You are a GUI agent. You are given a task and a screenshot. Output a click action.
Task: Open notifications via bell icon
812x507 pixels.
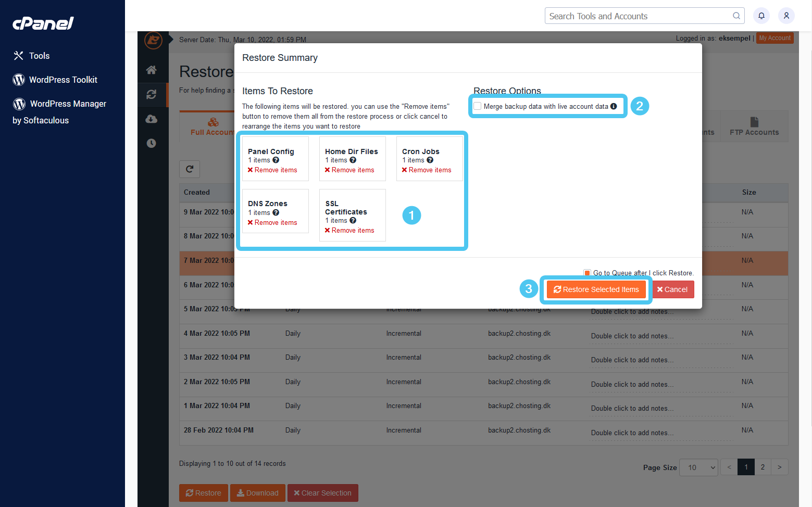[761, 16]
